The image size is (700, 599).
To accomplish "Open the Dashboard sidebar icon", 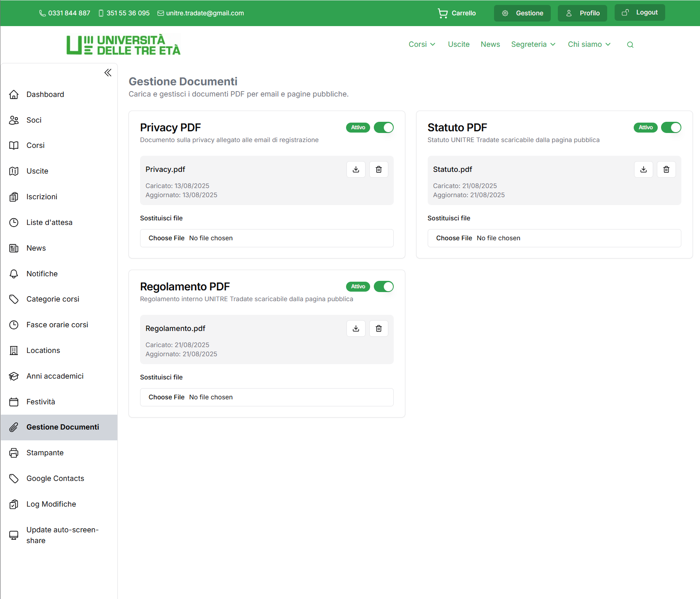I will [x=14, y=94].
